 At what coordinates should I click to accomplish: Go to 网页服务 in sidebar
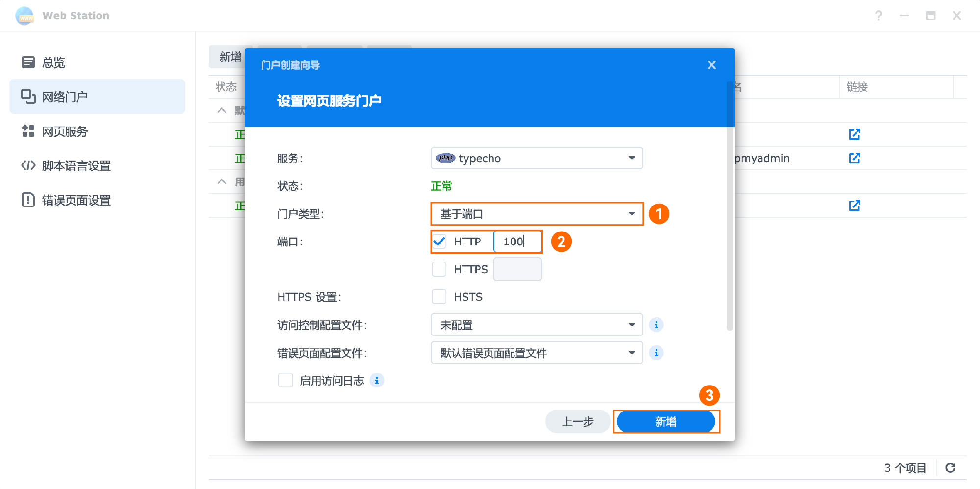tap(65, 131)
